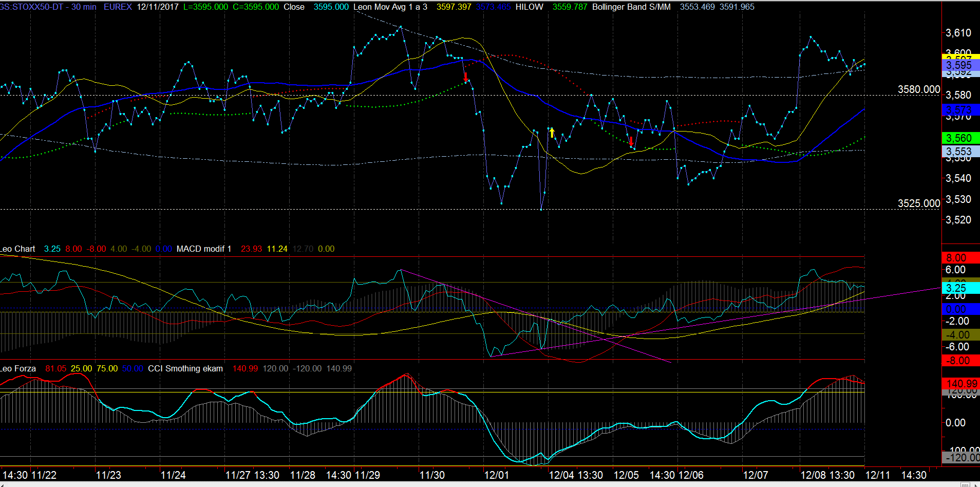Click the red down arrow marker on 12/05

point(631,141)
